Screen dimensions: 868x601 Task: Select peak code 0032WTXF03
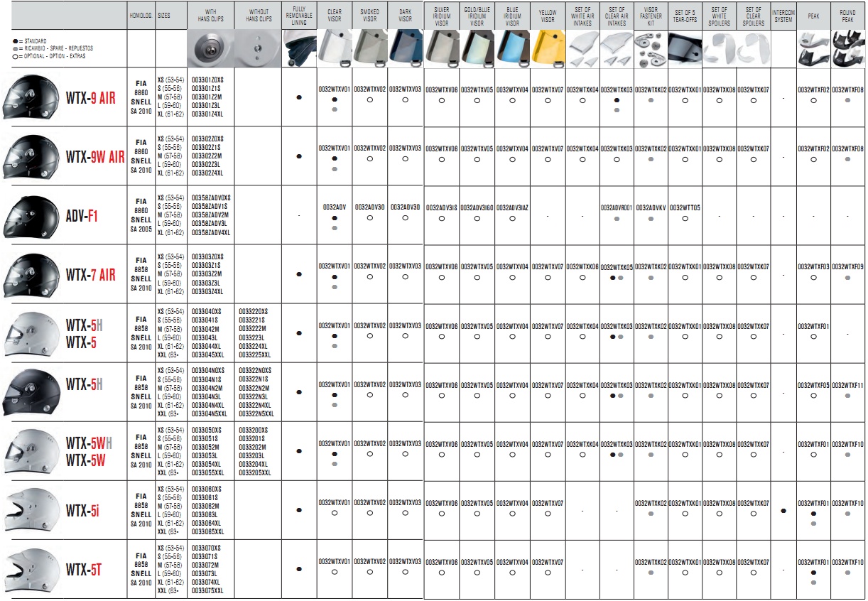[x=814, y=266]
